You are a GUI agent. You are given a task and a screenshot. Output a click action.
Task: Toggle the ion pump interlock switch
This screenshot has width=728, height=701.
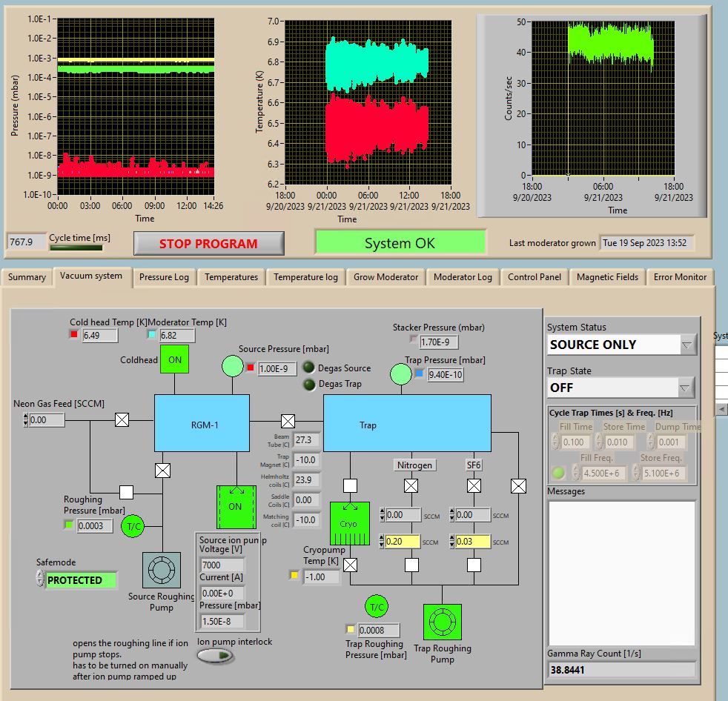tap(216, 656)
